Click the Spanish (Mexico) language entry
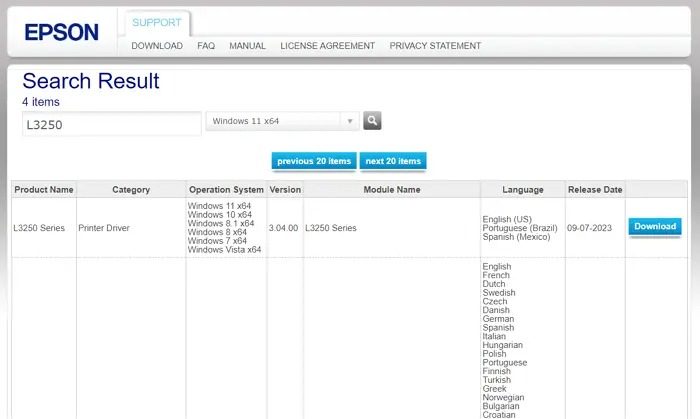Screen dimensions: 700x419 [516, 236]
